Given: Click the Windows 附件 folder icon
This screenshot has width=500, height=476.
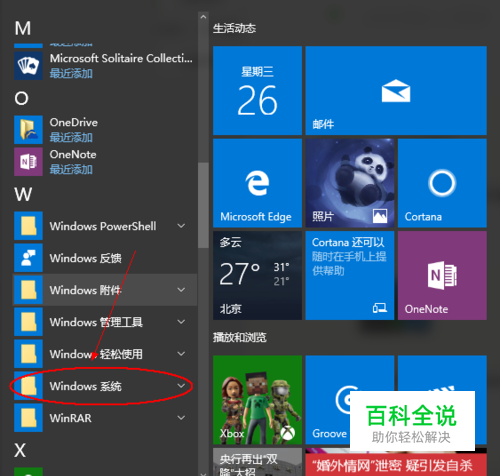Looking at the screenshot, I should (28, 290).
